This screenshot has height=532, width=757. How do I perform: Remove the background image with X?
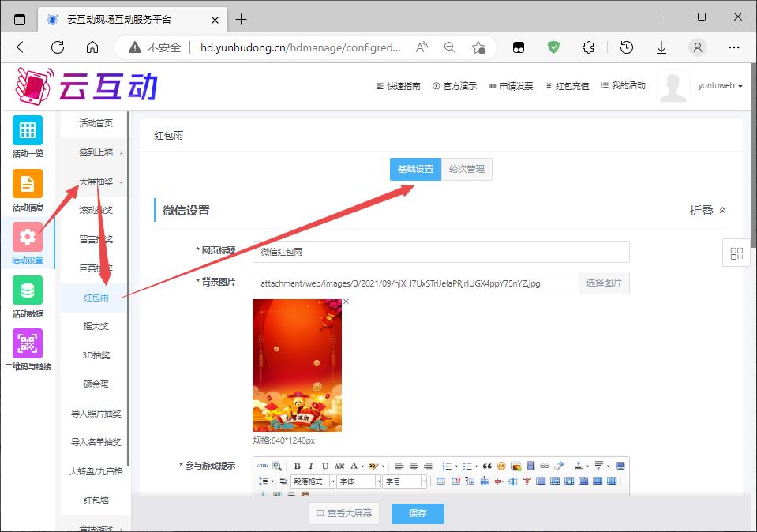[346, 302]
